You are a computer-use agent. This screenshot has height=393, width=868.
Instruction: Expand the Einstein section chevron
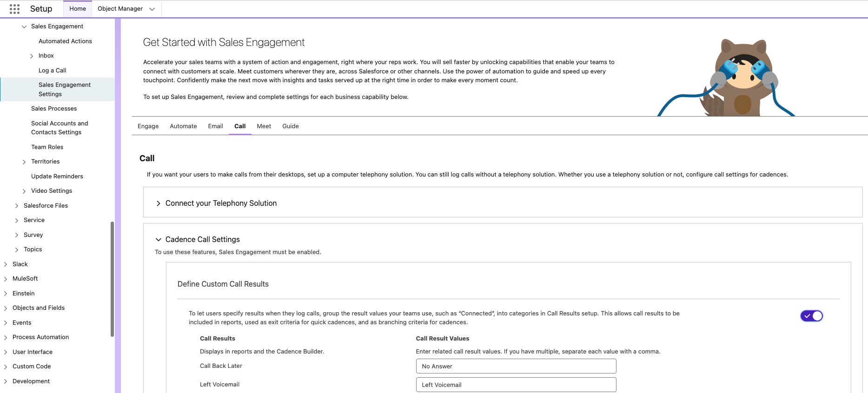pyautogui.click(x=6, y=294)
